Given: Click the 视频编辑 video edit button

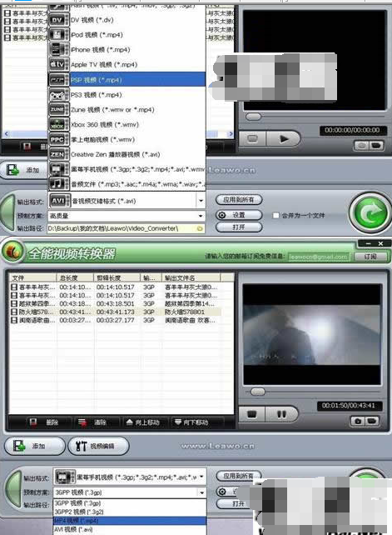Looking at the screenshot, I should (98, 446).
